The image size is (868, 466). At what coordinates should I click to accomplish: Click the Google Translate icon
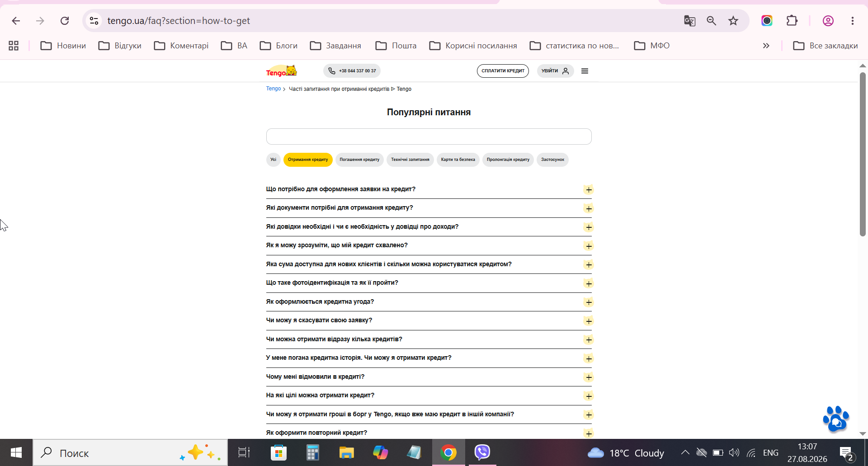(689, 21)
